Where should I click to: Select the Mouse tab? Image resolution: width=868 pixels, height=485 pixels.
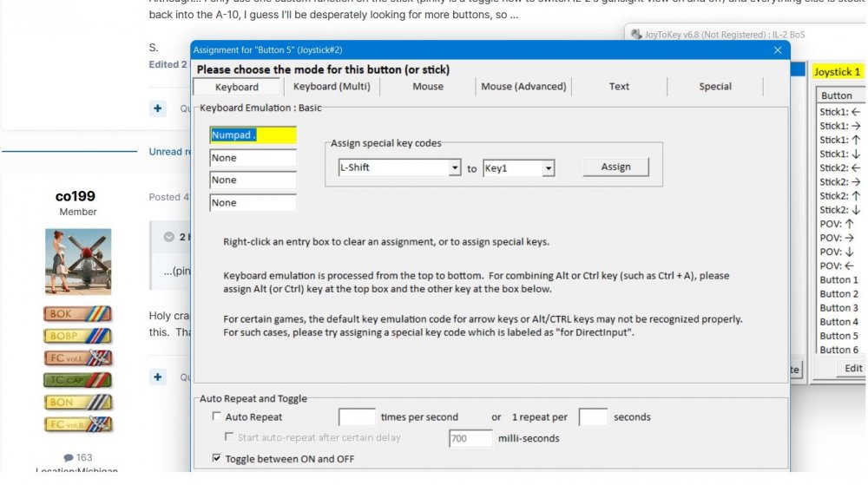coord(427,86)
